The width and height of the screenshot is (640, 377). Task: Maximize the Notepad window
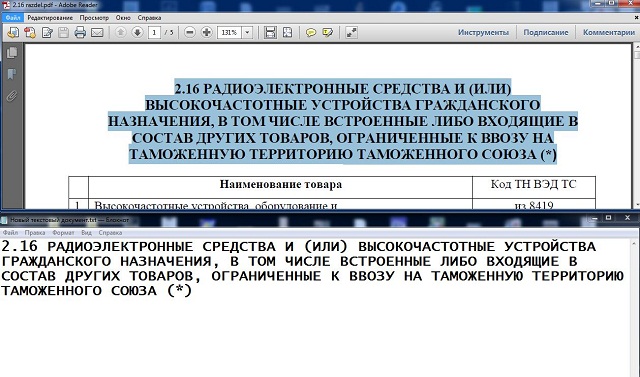pos(609,218)
